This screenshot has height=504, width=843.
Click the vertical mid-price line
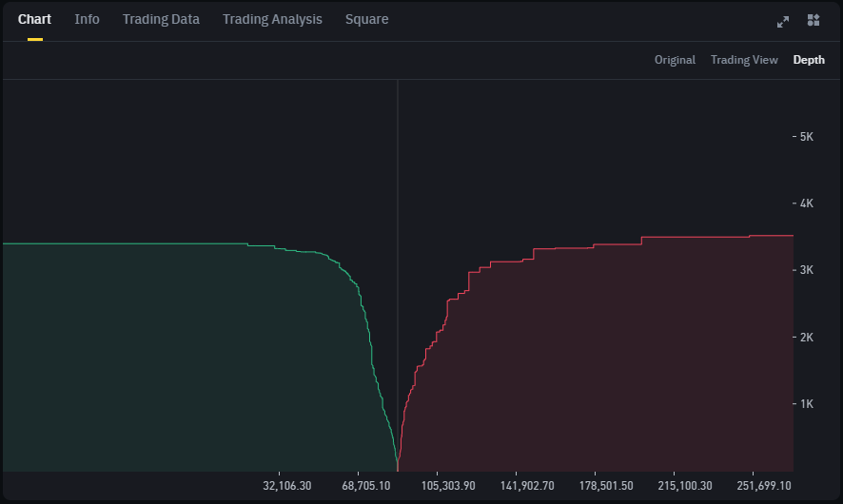[x=397, y=190]
